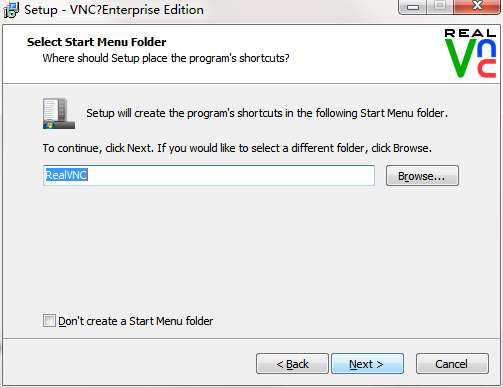The height and width of the screenshot is (388, 503).
Task: Proceed using the Next button
Action: (x=367, y=364)
